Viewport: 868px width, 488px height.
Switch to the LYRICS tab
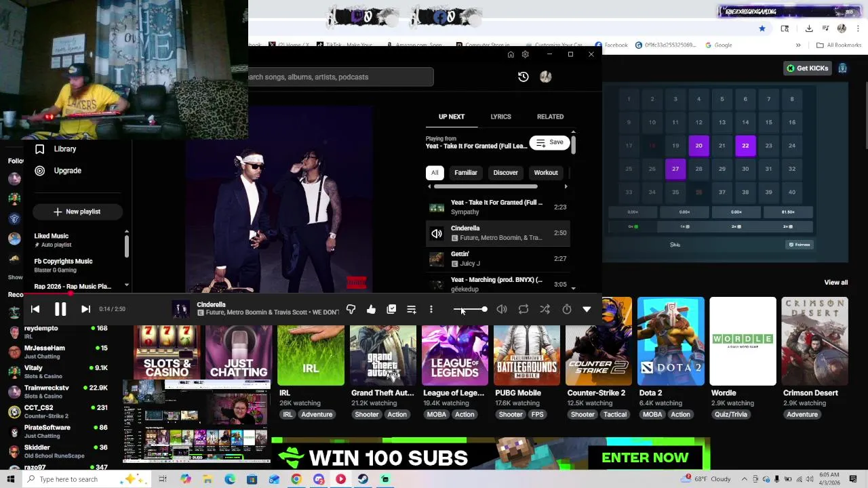500,117
